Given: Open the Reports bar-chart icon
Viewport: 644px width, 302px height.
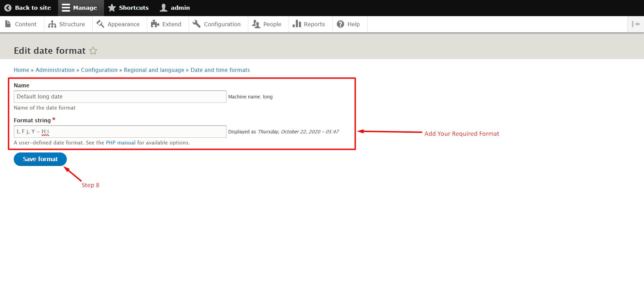Looking at the screenshot, I should [x=297, y=24].
